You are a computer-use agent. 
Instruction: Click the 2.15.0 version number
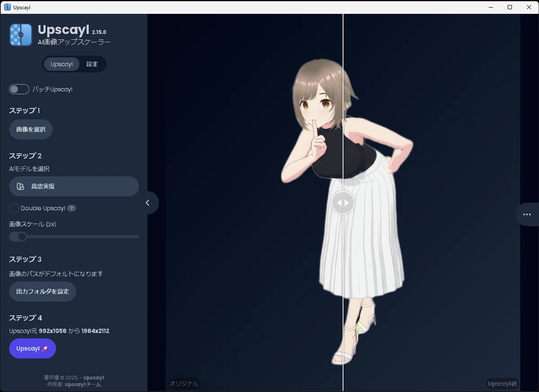point(99,32)
